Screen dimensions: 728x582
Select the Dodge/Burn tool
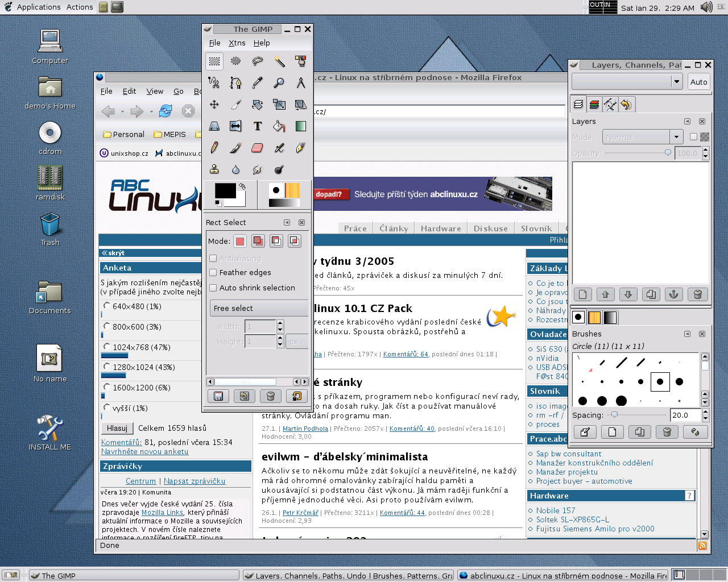click(279, 169)
